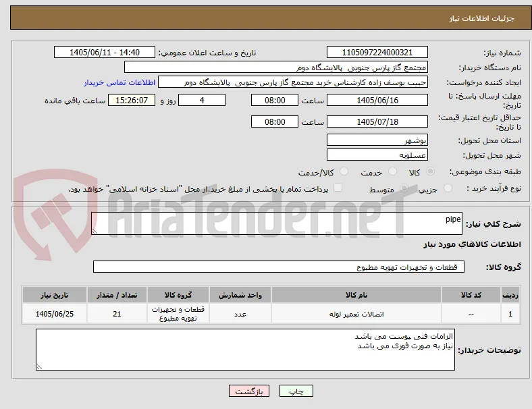Image resolution: width=532 pixels, height=409 pixels.
Task: Click the بازگشت back button
Action: click(249, 391)
